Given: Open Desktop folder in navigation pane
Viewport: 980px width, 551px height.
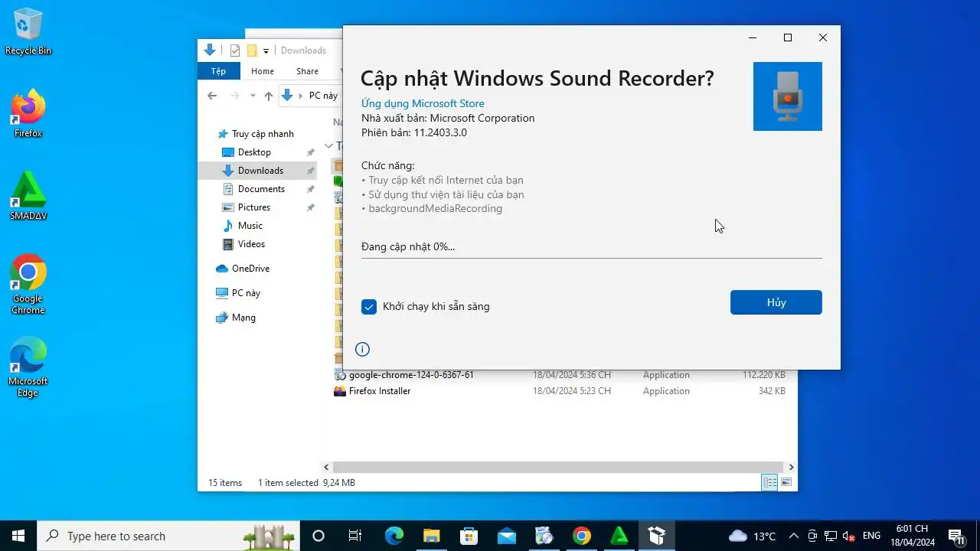Looking at the screenshot, I should coord(254,152).
